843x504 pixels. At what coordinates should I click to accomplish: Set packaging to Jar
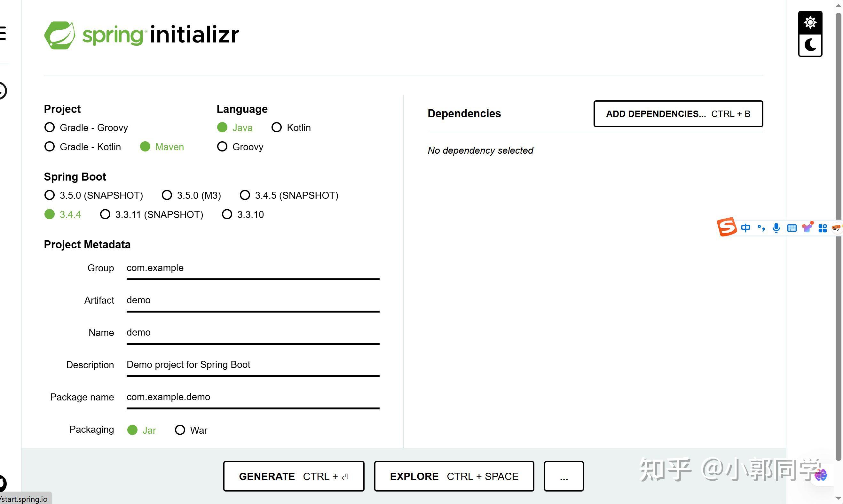pos(141,430)
